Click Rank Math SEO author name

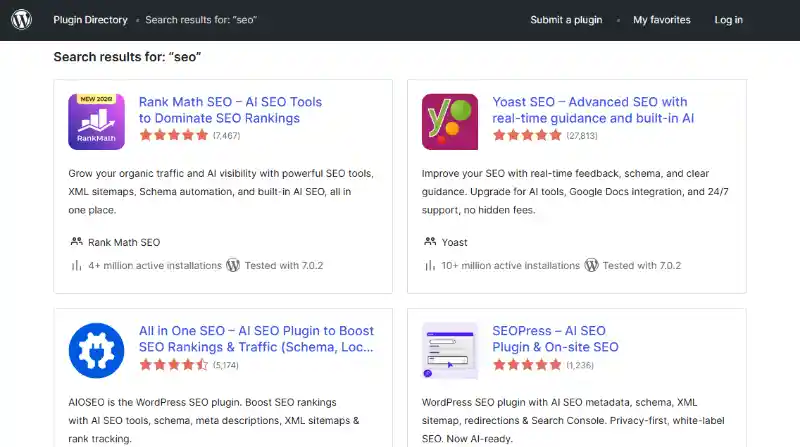pyautogui.click(x=124, y=242)
